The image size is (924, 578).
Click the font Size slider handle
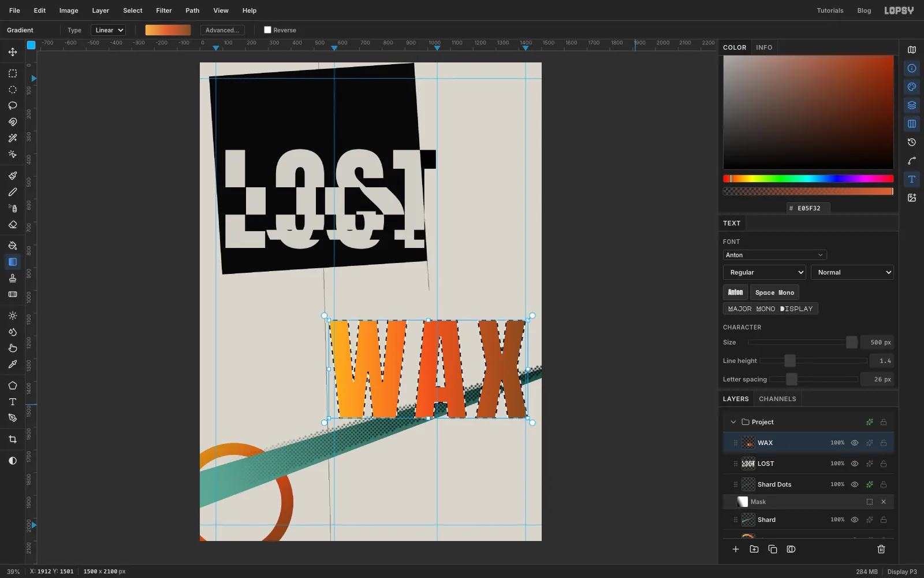pos(852,342)
